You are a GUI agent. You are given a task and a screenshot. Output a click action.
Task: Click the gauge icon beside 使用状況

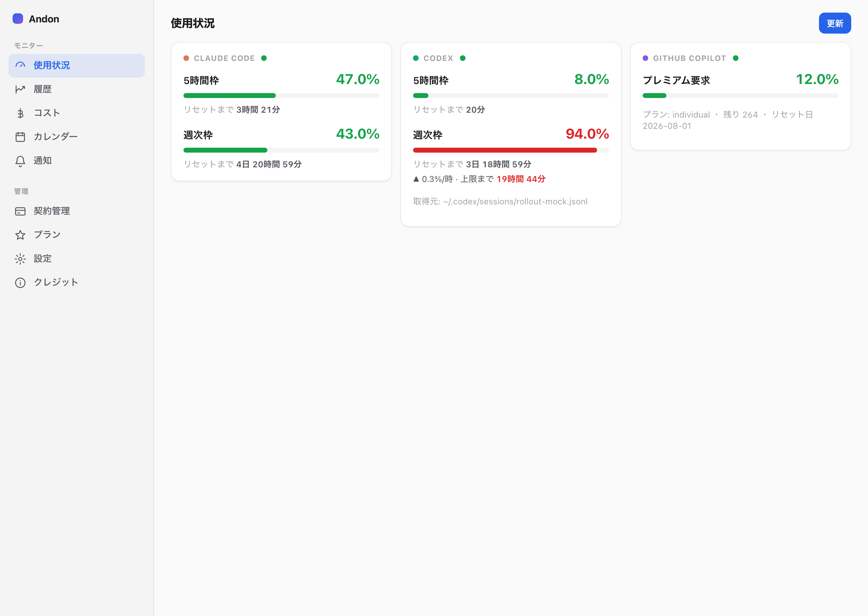click(x=20, y=65)
